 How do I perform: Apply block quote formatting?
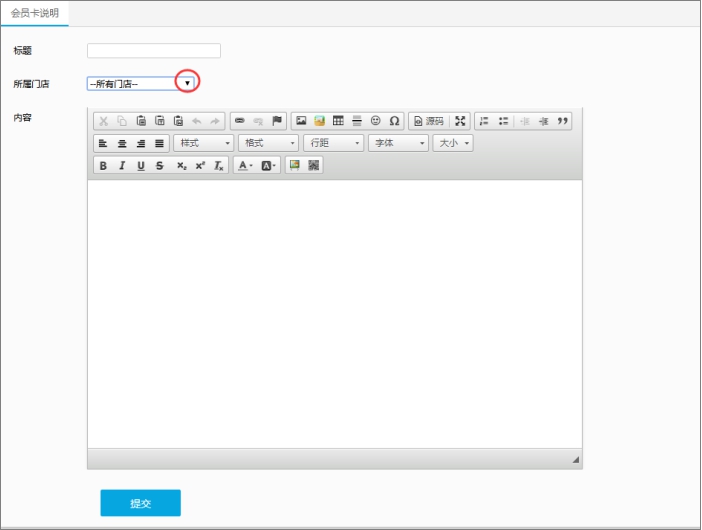click(x=563, y=121)
